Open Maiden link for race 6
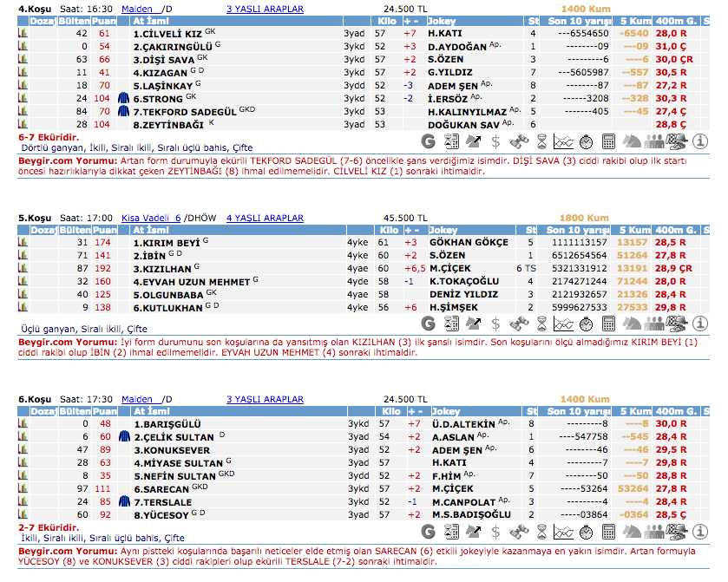Screen dimensions: 728x582 137,399
